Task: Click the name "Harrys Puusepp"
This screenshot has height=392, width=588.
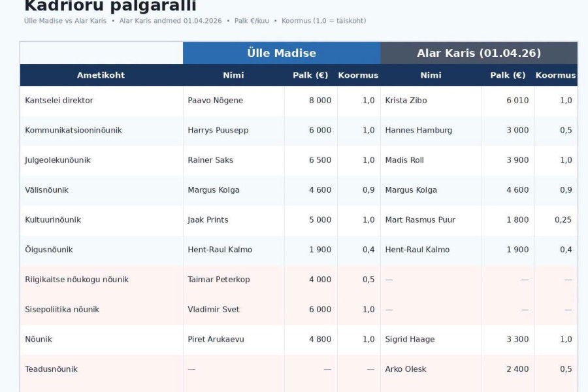Action: 218,130
